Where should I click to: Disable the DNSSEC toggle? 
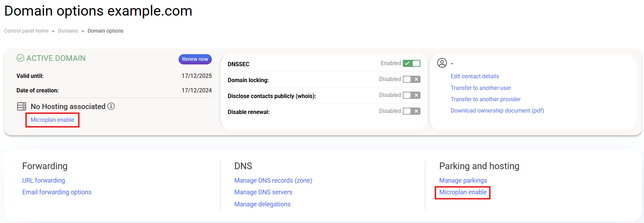pyautogui.click(x=411, y=63)
